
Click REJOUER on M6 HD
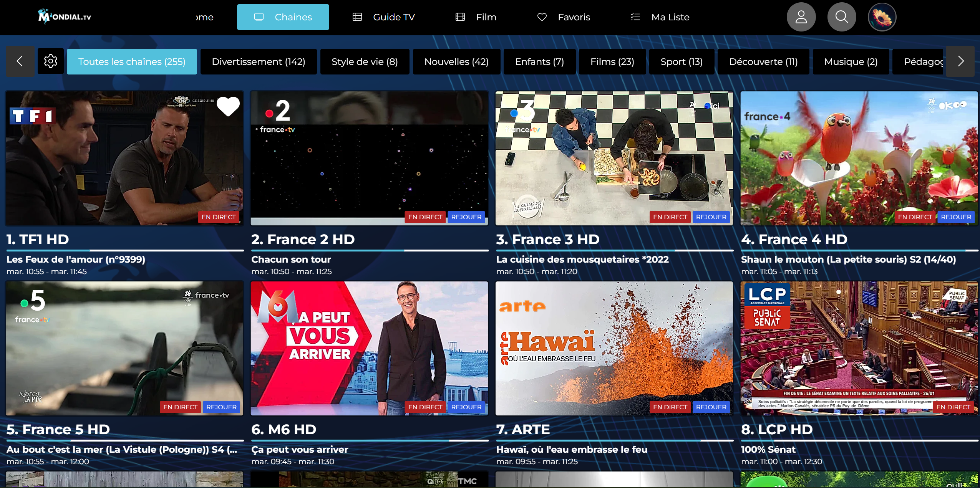pos(466,407)
